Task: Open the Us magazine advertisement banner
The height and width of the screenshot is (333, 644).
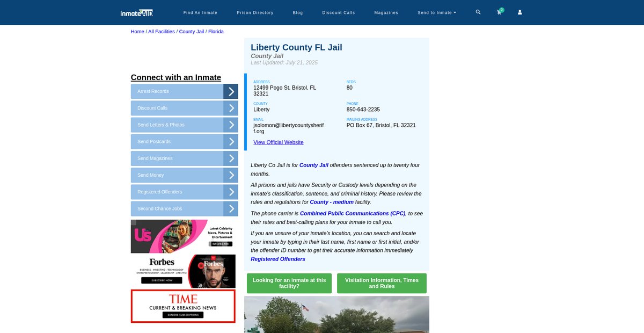Action: 183,236
